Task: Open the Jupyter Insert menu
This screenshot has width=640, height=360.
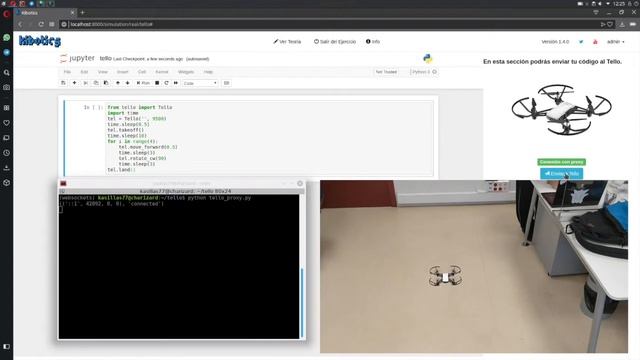Action: click(122, 72)
